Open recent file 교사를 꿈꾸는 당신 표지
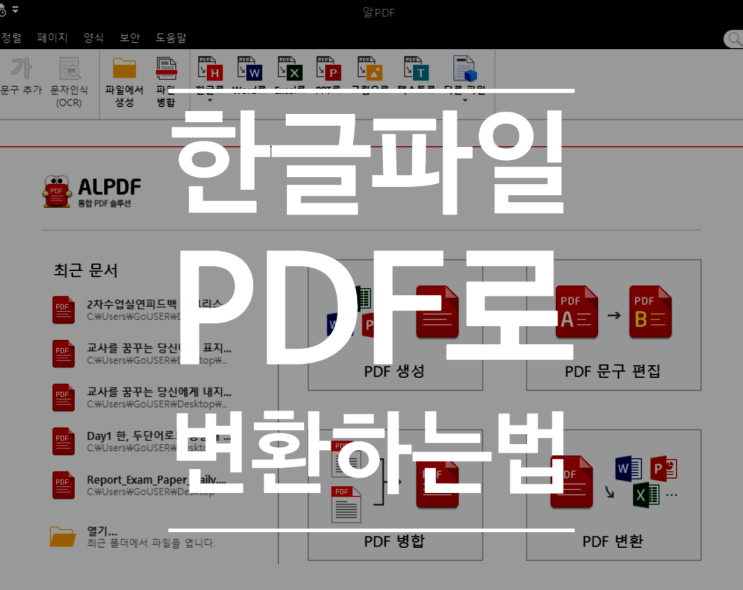This screenshot has height=590, width=743. [142, 354]
